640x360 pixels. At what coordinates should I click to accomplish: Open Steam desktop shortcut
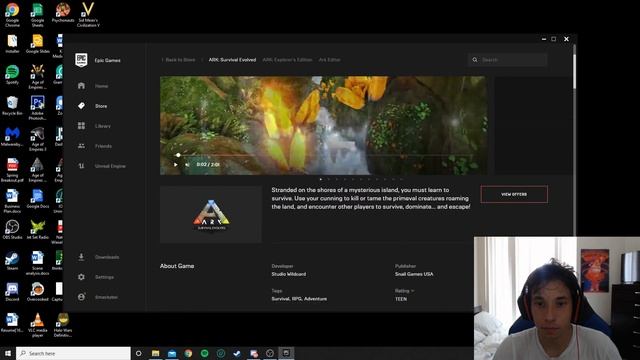(12, 261)
